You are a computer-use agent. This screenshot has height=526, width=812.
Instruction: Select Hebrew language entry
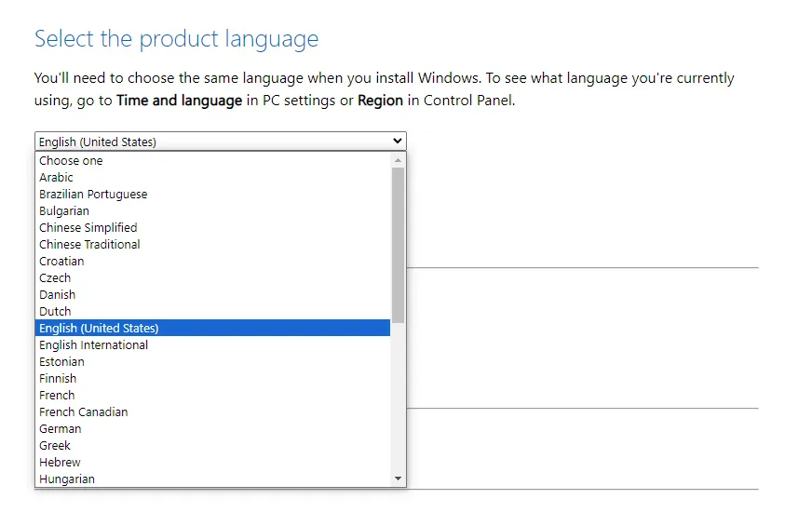click(x=212, y=462)
